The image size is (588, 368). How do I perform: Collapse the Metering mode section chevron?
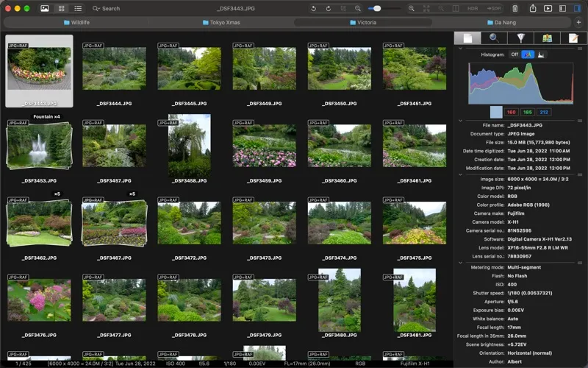pyautogui.click(x=460, y=263)
